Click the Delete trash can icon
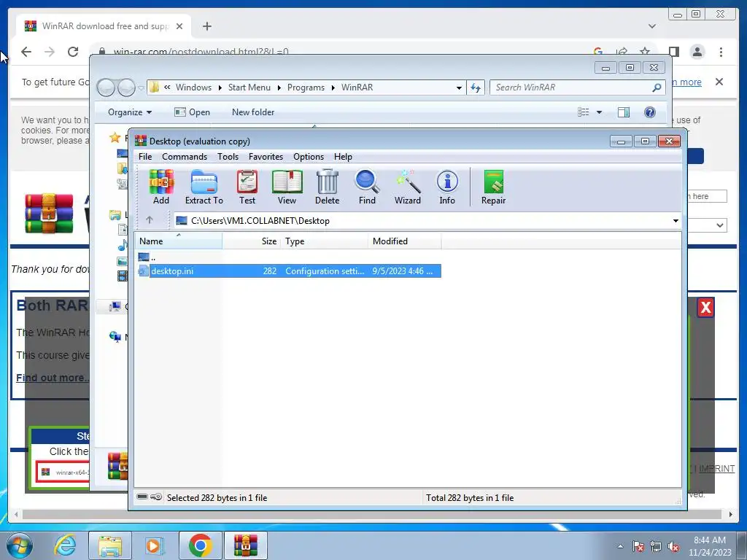The height and width of the screenshot is (560, 747). tap(328, 187)
